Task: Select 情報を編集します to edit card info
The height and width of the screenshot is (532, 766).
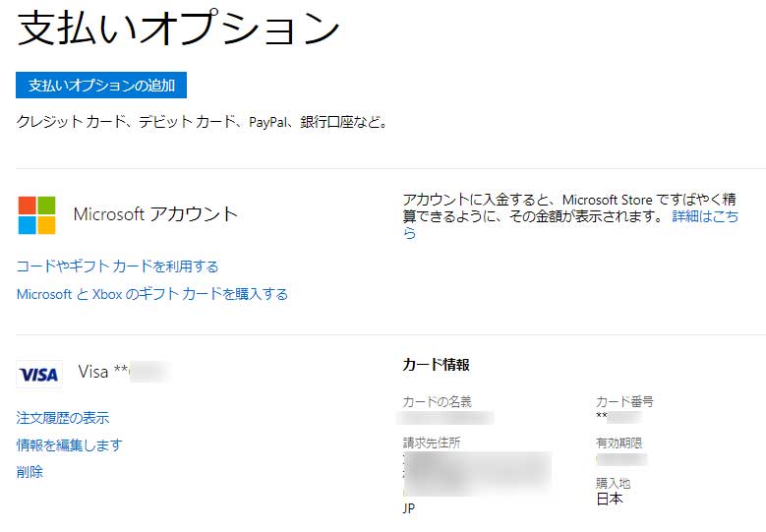Action: (x=69, y=445)
